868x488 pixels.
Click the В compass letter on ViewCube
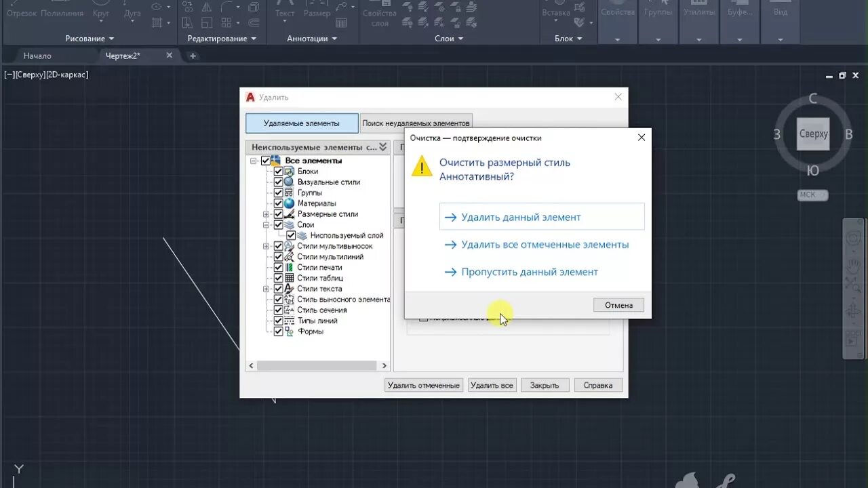848,134
